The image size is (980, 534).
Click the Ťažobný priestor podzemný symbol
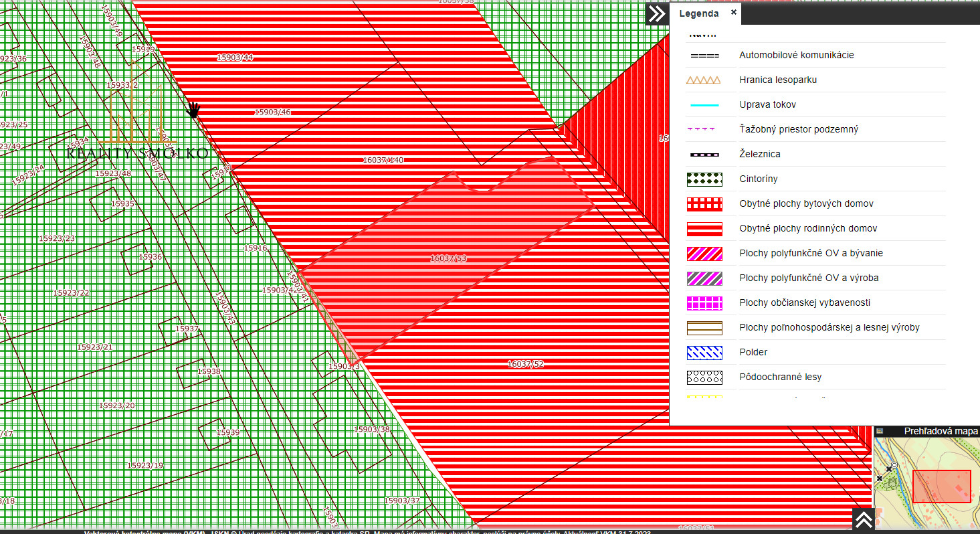coord(704,130)
